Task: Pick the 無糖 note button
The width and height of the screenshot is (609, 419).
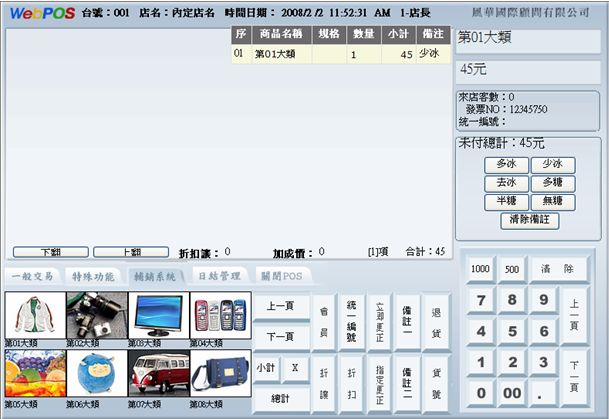Action: [x=553, y=202]
